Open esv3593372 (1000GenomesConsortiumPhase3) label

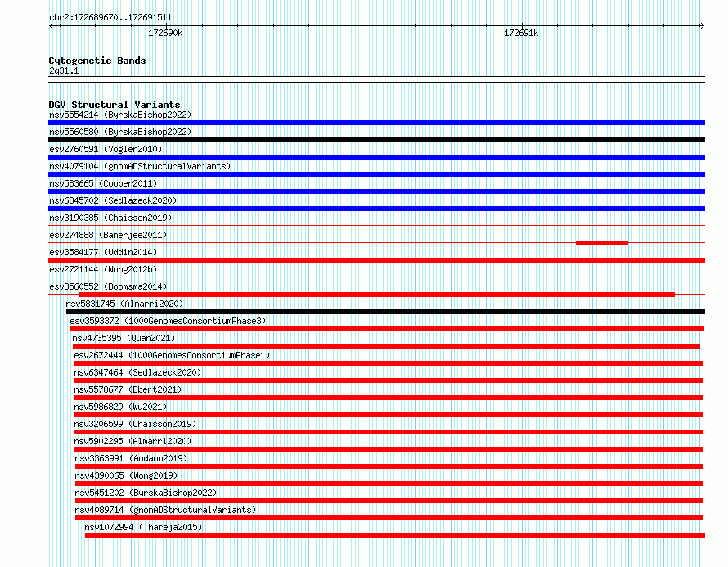point(168,321)
